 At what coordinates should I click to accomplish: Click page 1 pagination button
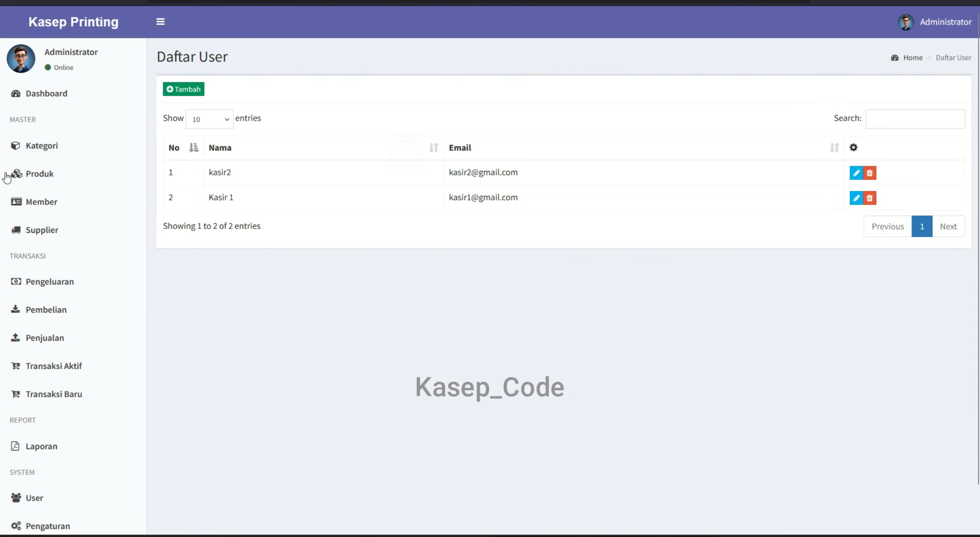pyautogui.click(x=922, y=226)
